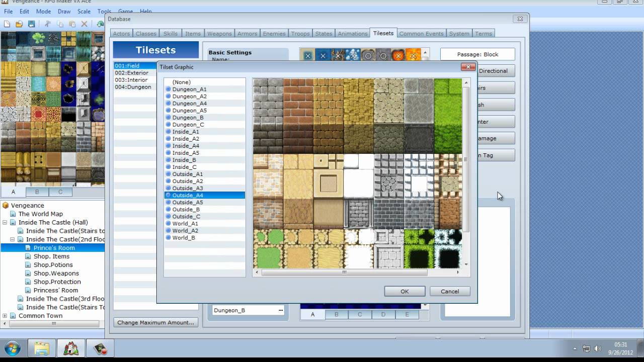Click the Cut scissors toolbar icon

pyautogui.click(x=48, y=24)
